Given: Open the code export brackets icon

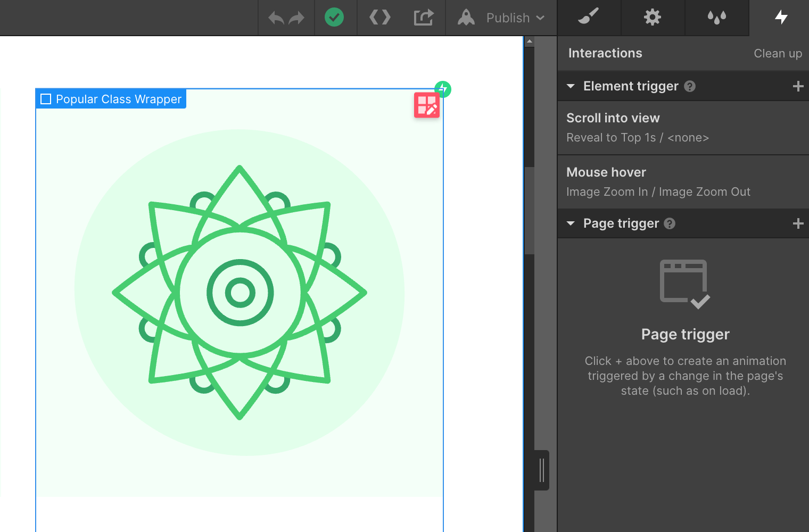Looking at the screenshot, I should pyautogui.click(x=380, y=18).
